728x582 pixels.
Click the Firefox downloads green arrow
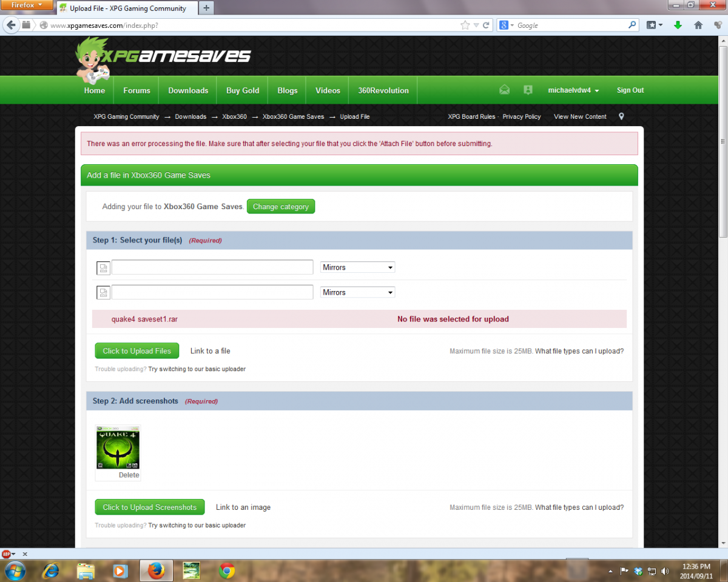[x=678, y=25]
